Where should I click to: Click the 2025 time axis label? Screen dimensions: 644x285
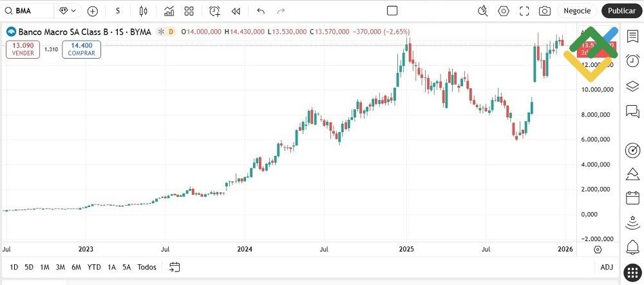(x=406, y=250)
